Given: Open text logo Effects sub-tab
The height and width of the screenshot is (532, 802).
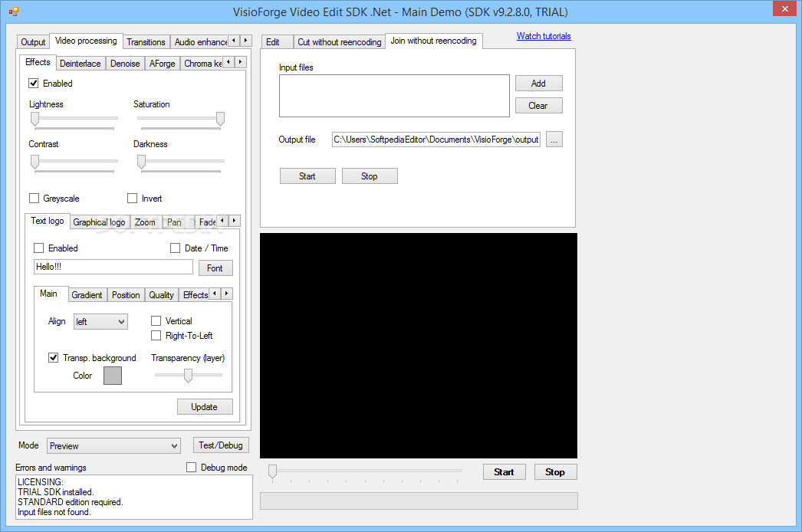Looking at the screenshot, I should (196, 294).
